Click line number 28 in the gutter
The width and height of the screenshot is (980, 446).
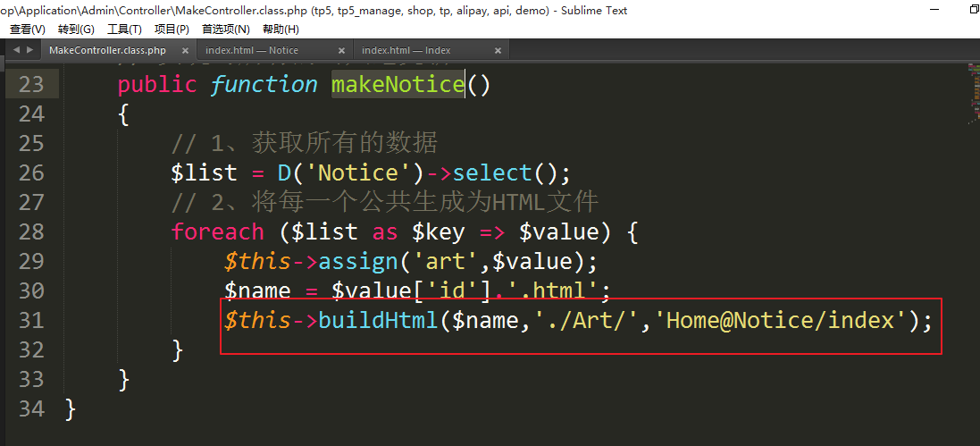[30, 231]
